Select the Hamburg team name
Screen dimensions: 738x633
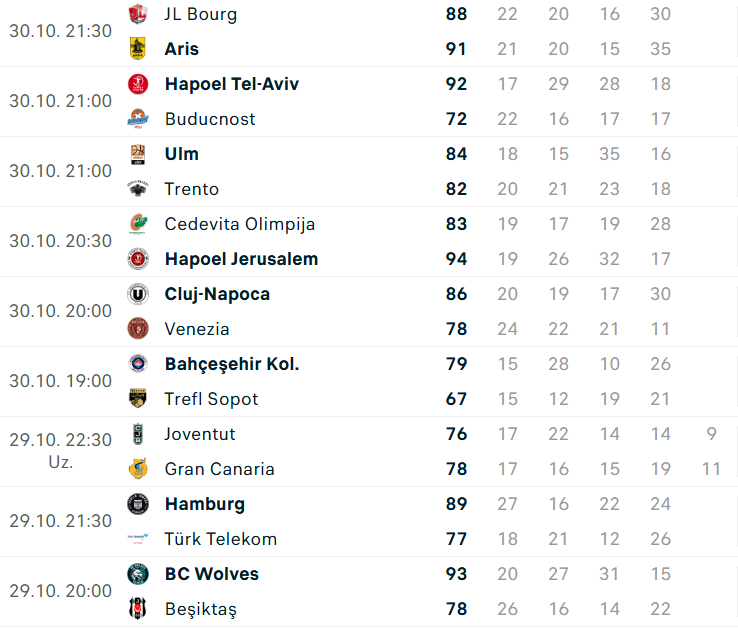pos(205,504)
